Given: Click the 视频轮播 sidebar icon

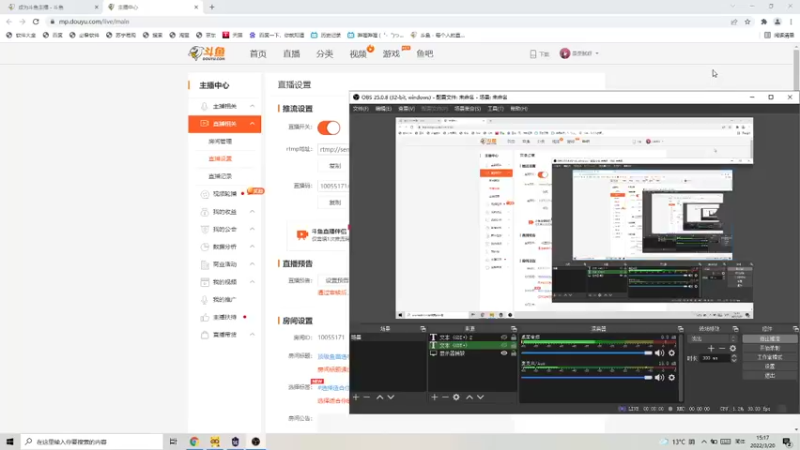Looking at the screenshot, I should click(205, 194).
